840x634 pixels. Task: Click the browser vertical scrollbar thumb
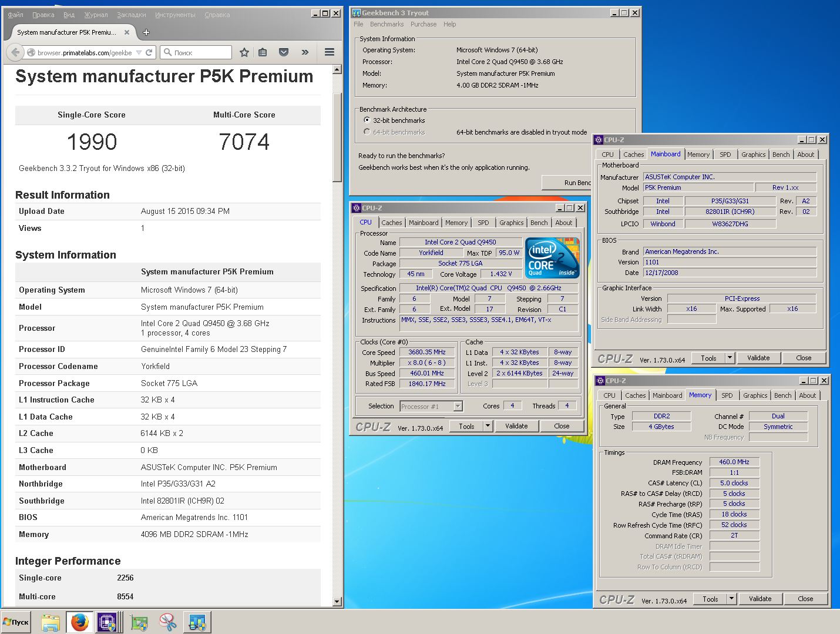pyautogui.click(x=337, y=137)
